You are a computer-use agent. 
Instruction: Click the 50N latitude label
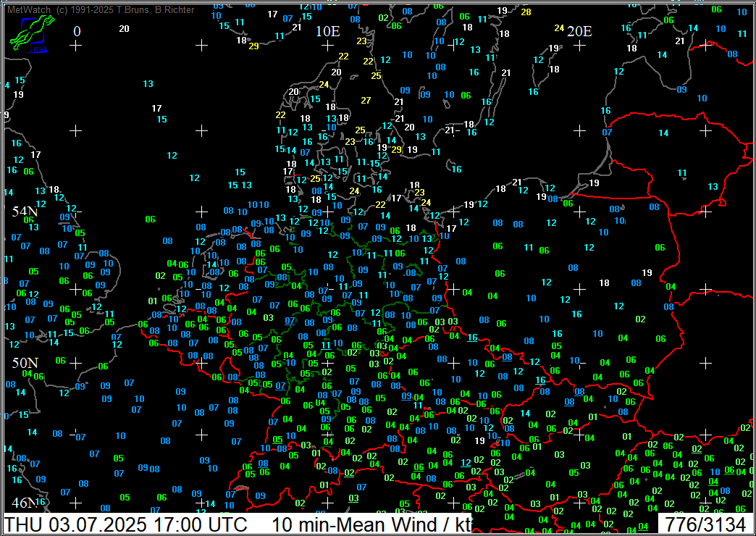(25, 362)
